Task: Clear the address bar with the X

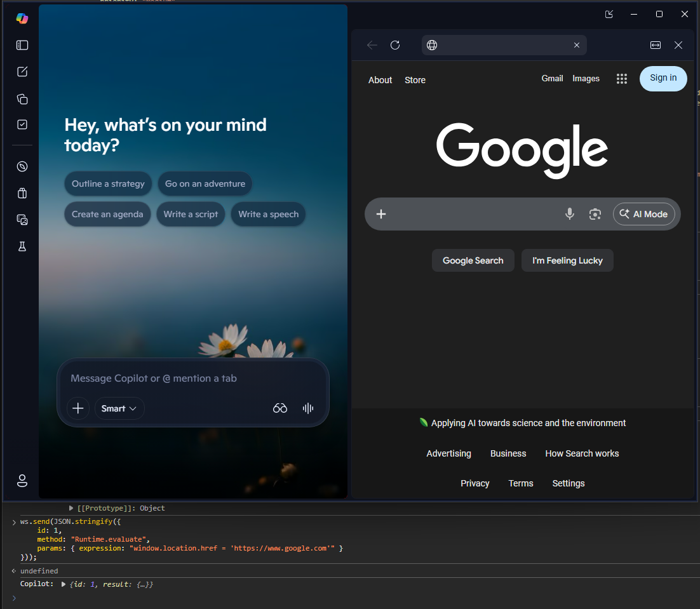Action: (x=577, y=45)
